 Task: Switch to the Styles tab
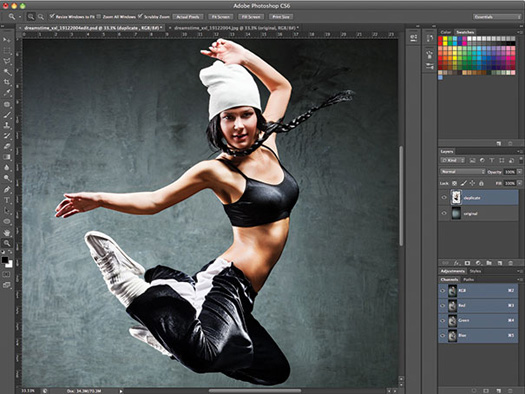475,271
